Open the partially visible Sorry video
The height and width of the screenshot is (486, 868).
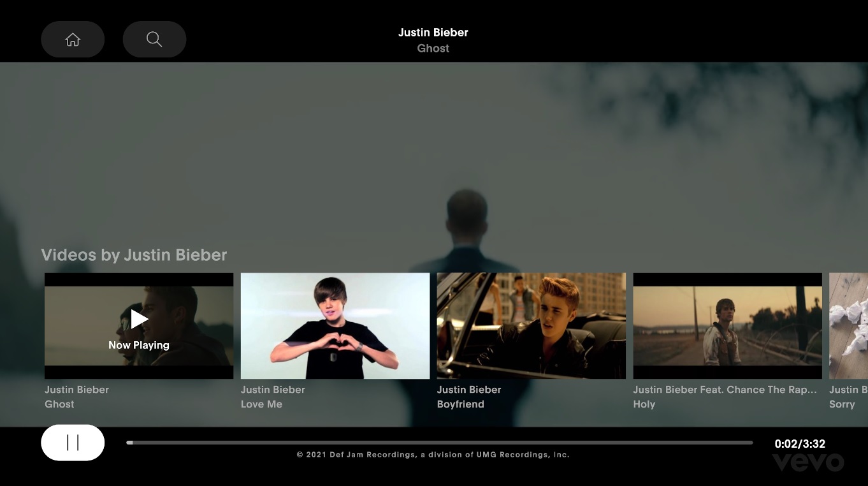tap(848, 326)
